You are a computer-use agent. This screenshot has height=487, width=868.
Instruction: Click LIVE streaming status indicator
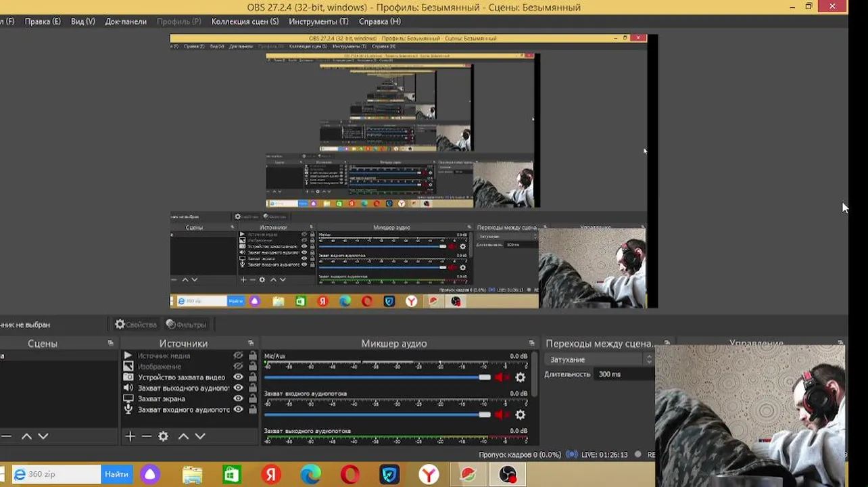click(597, 455)
